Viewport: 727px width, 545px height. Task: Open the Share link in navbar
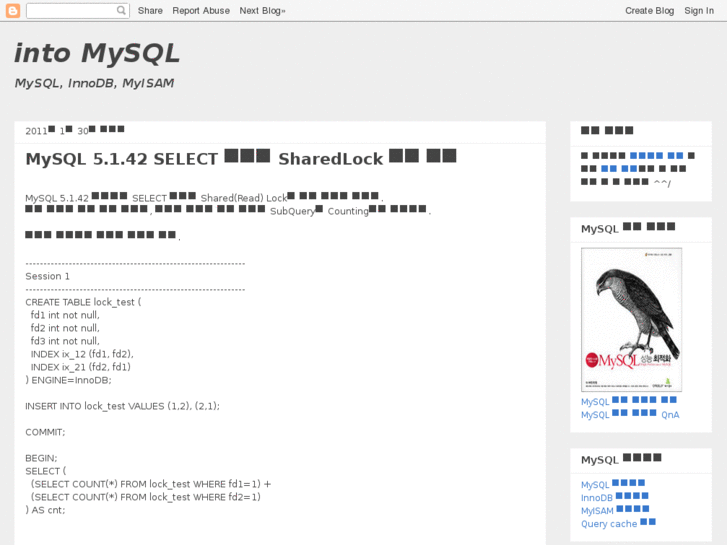[x=150, y=11]
